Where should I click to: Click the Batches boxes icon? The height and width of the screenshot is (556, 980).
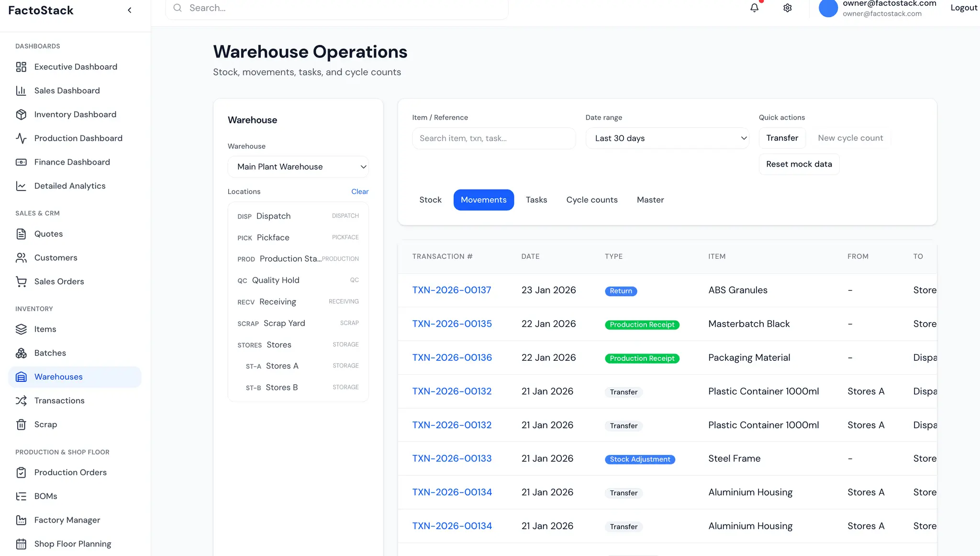[x=21, y=353]
